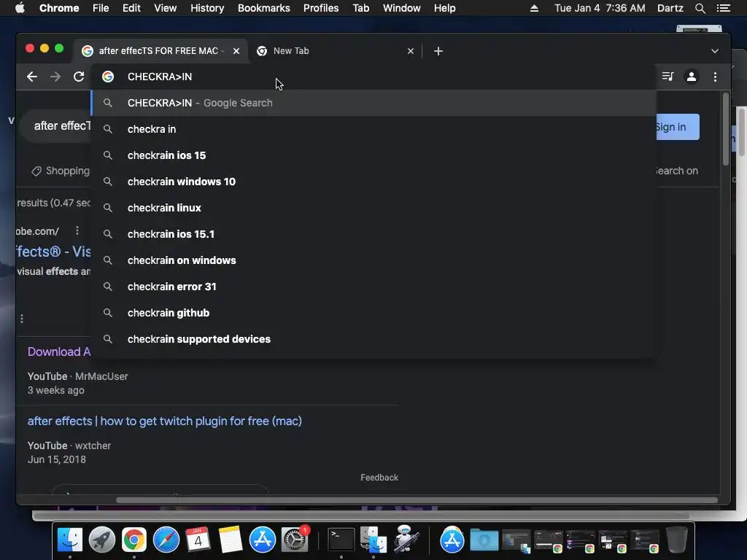Open Chrome's three-dot menu
The height and width of the screenshot is (560, 747).
715,77
